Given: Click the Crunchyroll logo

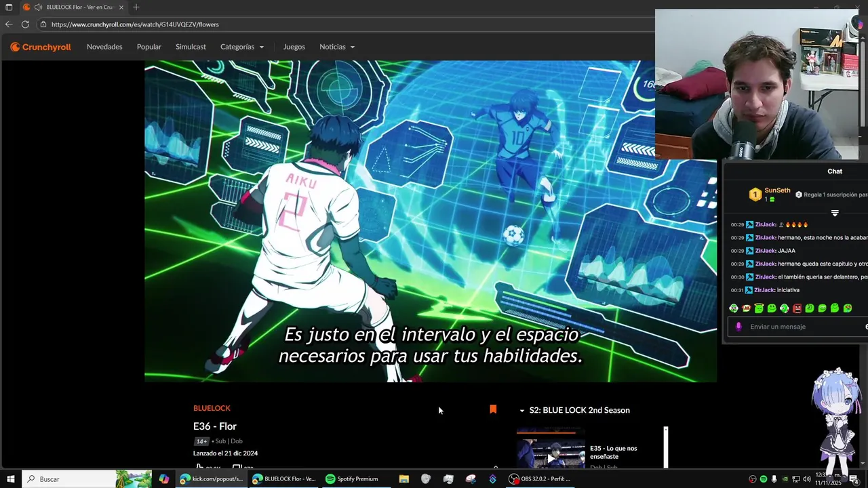Looking at the screenshot, I should pos(41,47).
